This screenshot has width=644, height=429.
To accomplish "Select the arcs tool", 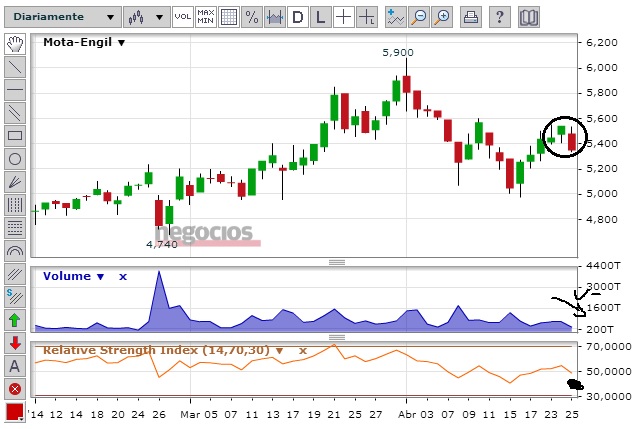I will point(15,251).
